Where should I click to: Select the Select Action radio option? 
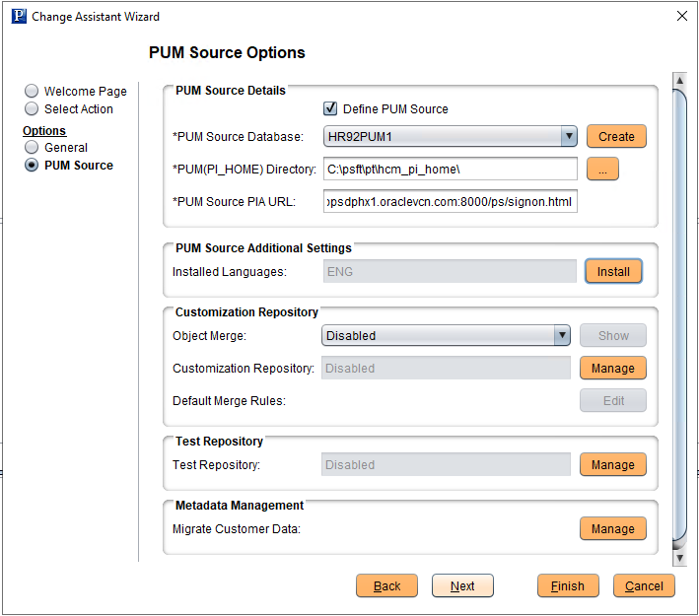click(32, 109)
